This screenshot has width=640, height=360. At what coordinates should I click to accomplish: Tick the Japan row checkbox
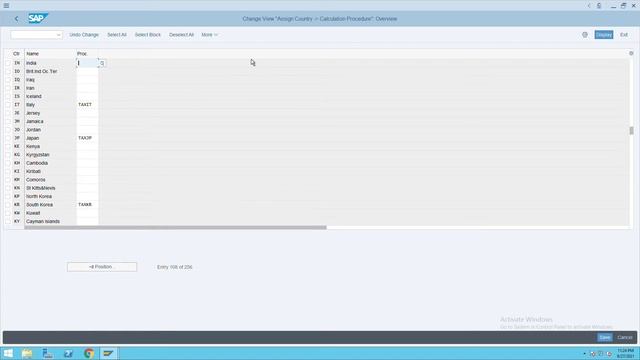[x=8, y=138]
